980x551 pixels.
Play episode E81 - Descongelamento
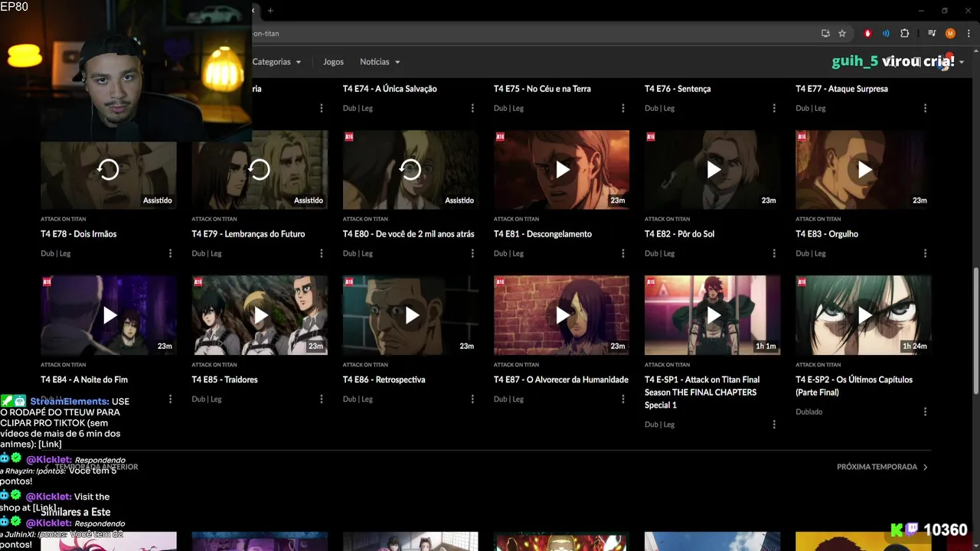click(562, 169)
